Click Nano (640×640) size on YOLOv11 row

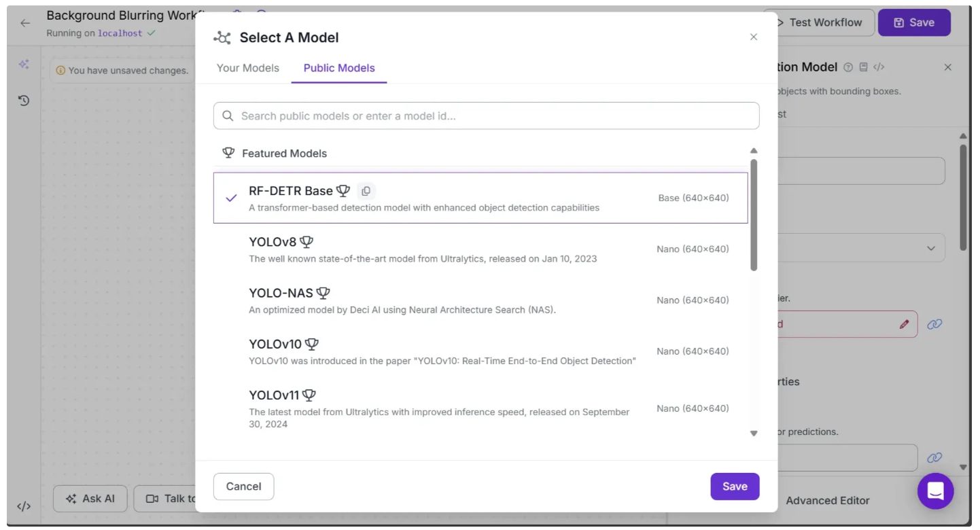693,408
